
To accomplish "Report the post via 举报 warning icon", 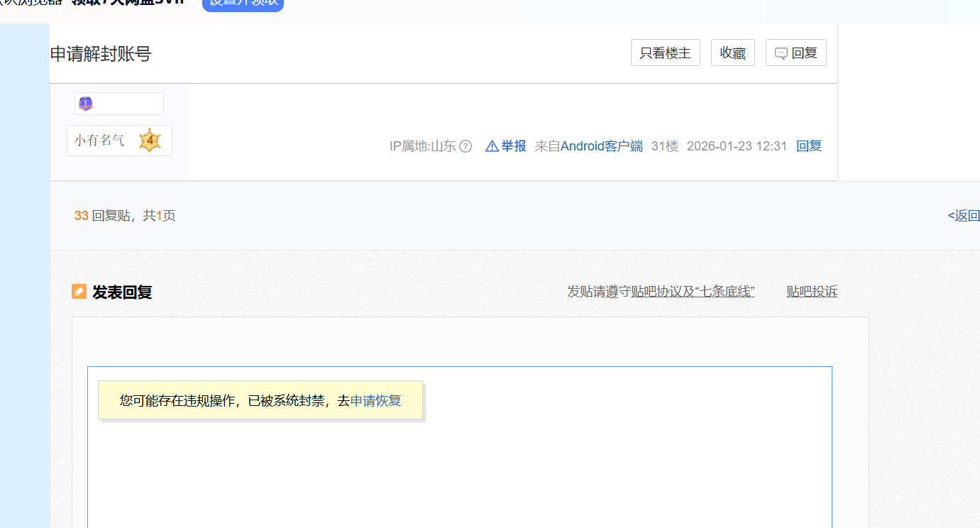I will coord(492,146).
